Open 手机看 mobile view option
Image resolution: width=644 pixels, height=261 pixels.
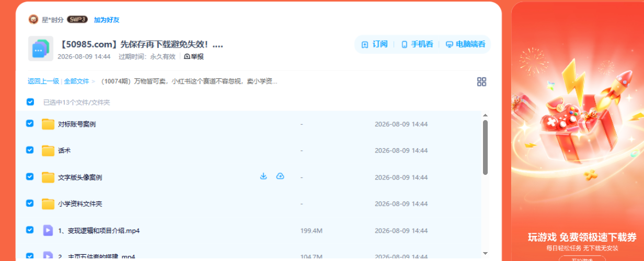pyautogui.click(x=417, y=44)
